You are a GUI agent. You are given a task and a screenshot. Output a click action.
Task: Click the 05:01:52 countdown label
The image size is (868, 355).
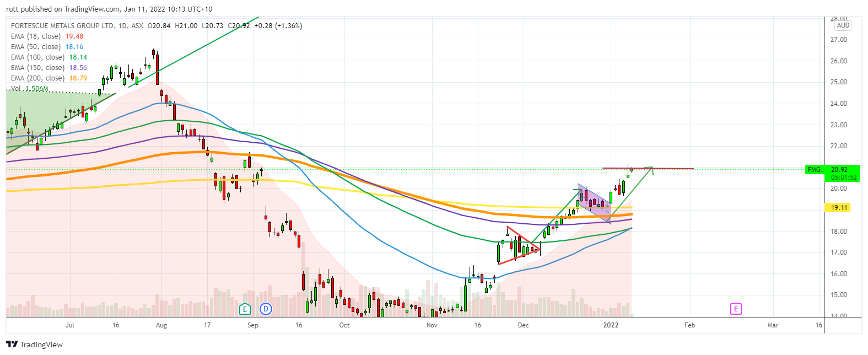tap(843, 177)
